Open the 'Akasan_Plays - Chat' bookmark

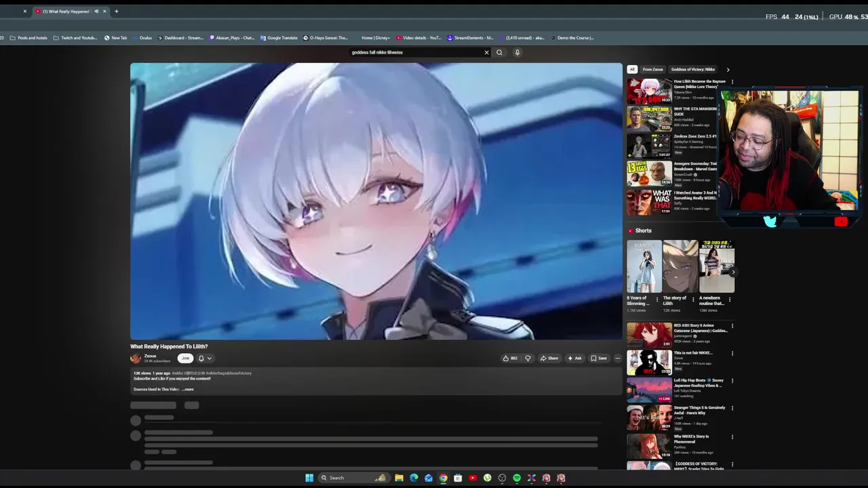[x=232, y=38]
